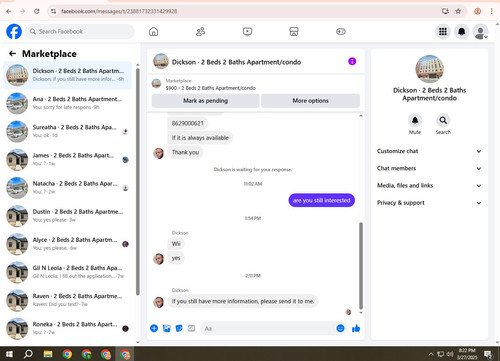Viewport: 500px width, 361px height.
Task: Reload the page in browser
Action: click(37, 11)
